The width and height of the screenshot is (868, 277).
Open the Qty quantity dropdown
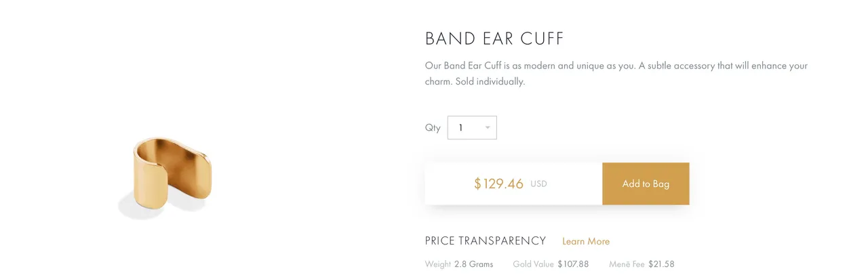[x=472, y=127]
